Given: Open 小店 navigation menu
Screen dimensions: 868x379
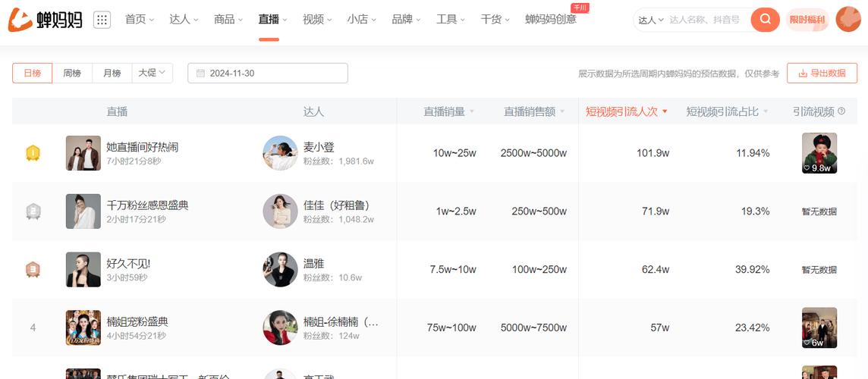Looking at the screenshot, I should pos(361,20).
